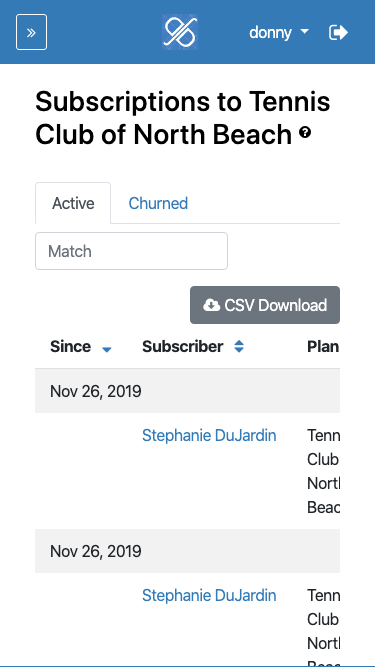Click the Subscriber column header
This screenshot has height=667, width=375.
point(182,347)
